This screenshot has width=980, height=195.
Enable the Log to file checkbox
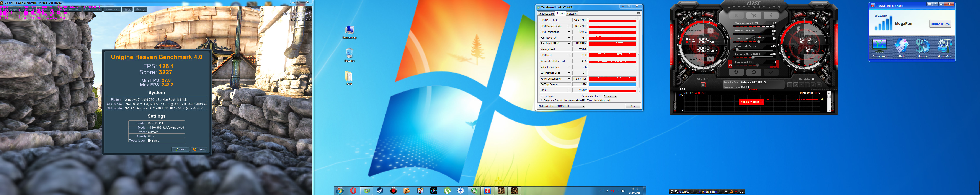click(x=541, y=97)
